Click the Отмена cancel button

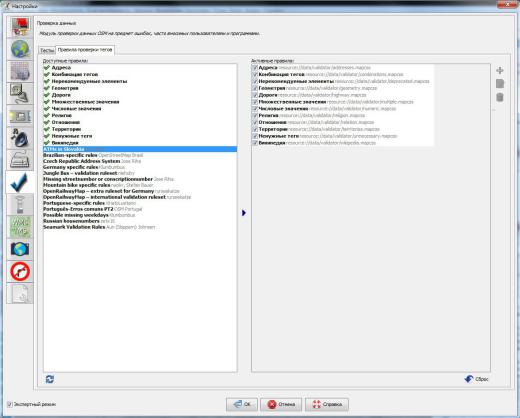[281, 404]
